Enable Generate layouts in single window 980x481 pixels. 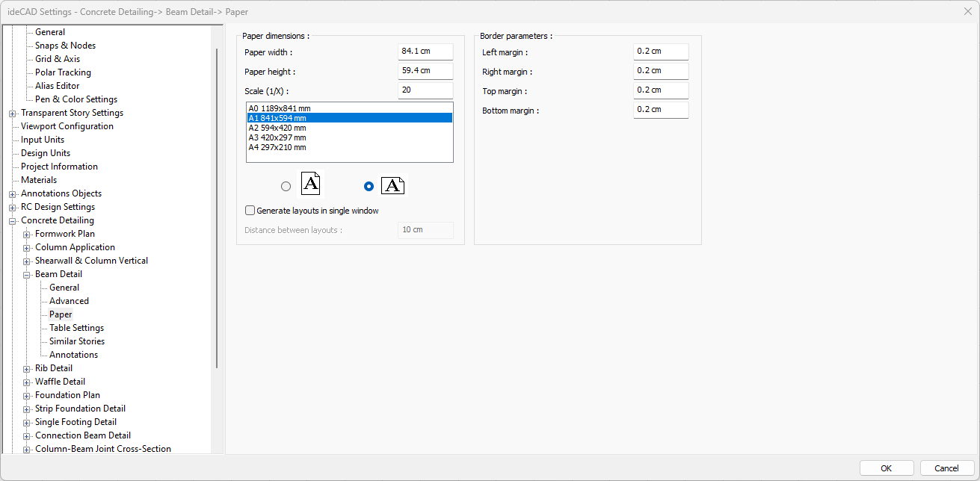250,211
